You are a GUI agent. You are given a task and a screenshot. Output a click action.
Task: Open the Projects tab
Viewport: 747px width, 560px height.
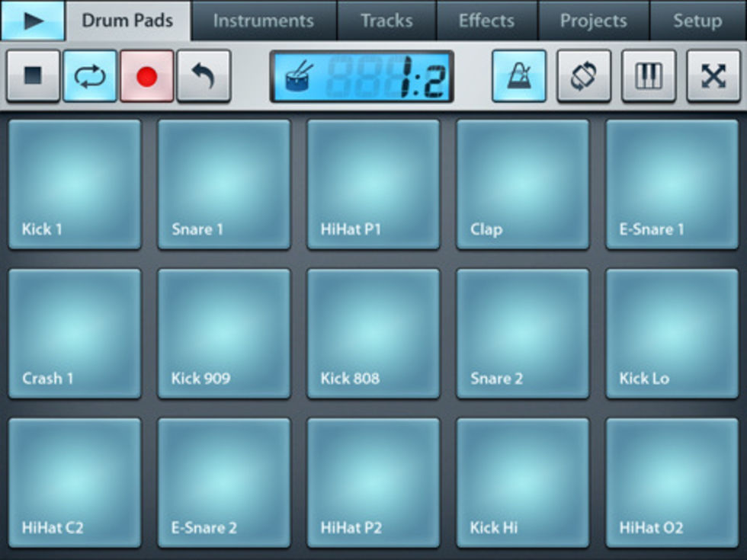594,21
